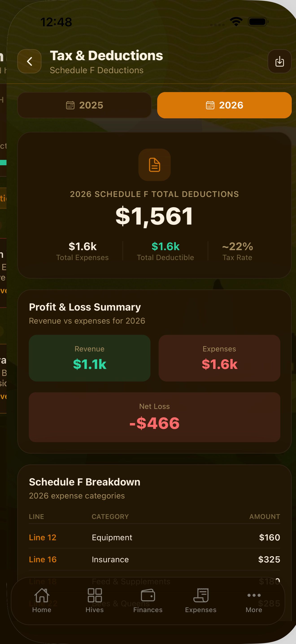This screenshot has width=296, height=644.
Task: Tap the document icon above total deductions
Action: [x=155, y=165]
